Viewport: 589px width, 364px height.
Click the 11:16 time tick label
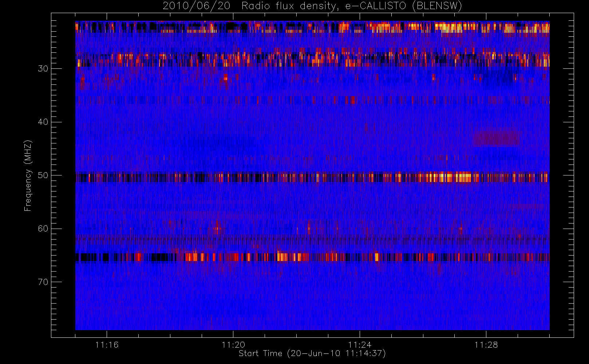click(x=107, y=345)
